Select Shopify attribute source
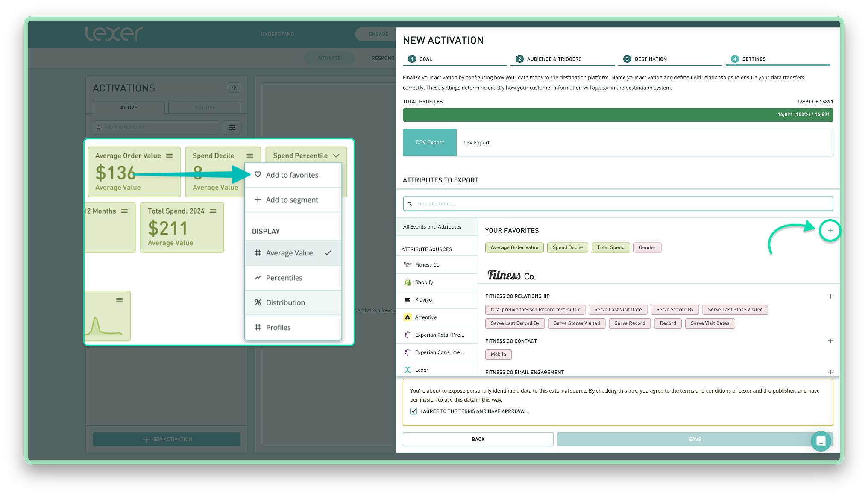The width and height of the screenshot is (868, 496). point(424,282)
